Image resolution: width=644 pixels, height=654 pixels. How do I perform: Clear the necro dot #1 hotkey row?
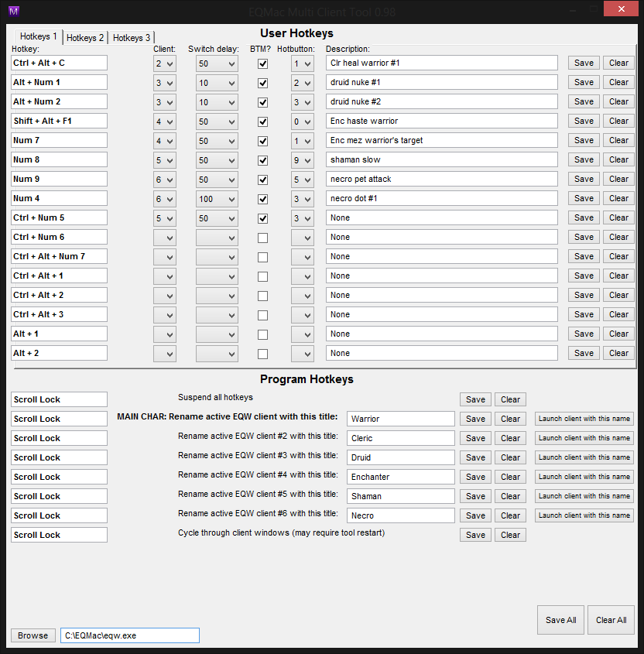[x=618, y=198]
